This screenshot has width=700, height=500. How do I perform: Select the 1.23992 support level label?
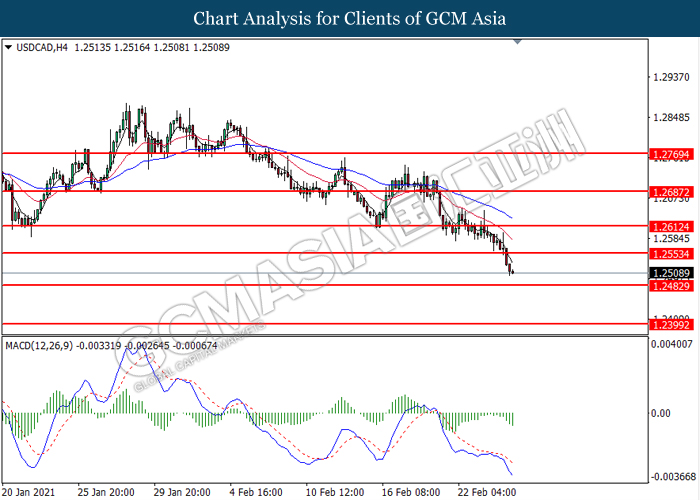671,325
